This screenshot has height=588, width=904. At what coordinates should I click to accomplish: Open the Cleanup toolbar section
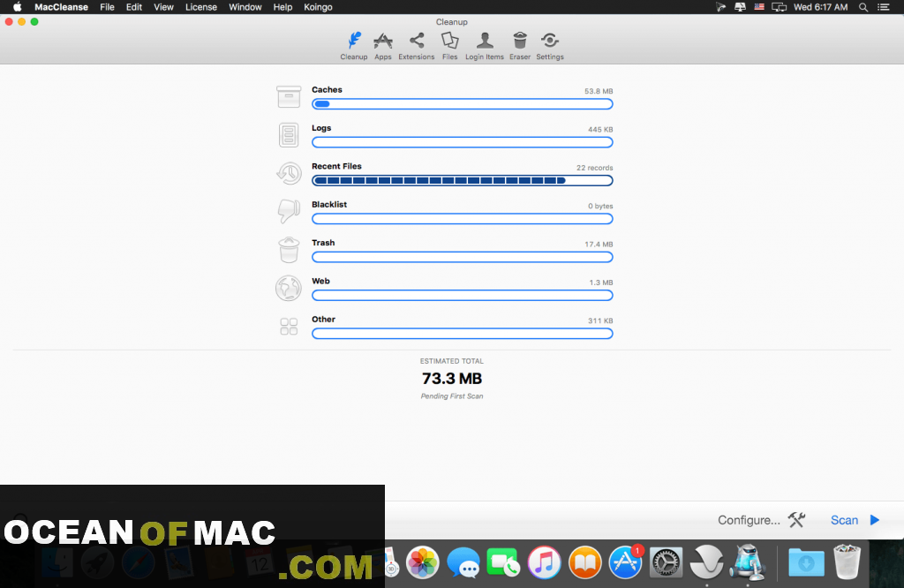(353, 46)
